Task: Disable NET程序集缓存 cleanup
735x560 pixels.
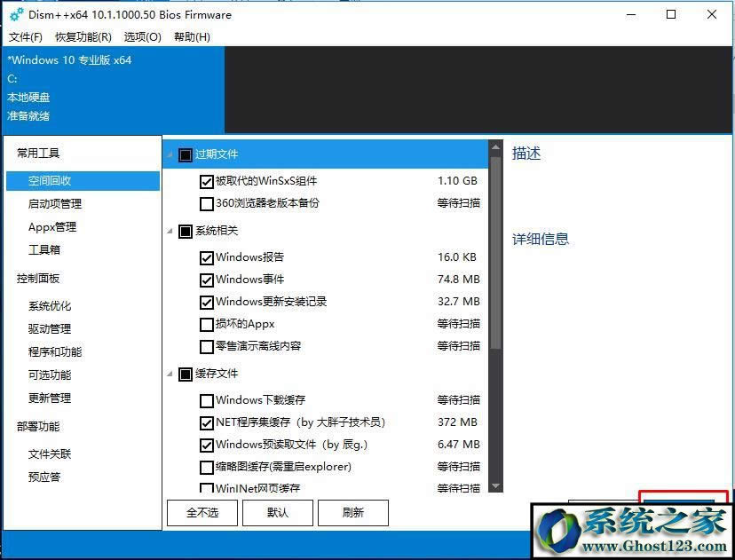Action: point(207,422)
